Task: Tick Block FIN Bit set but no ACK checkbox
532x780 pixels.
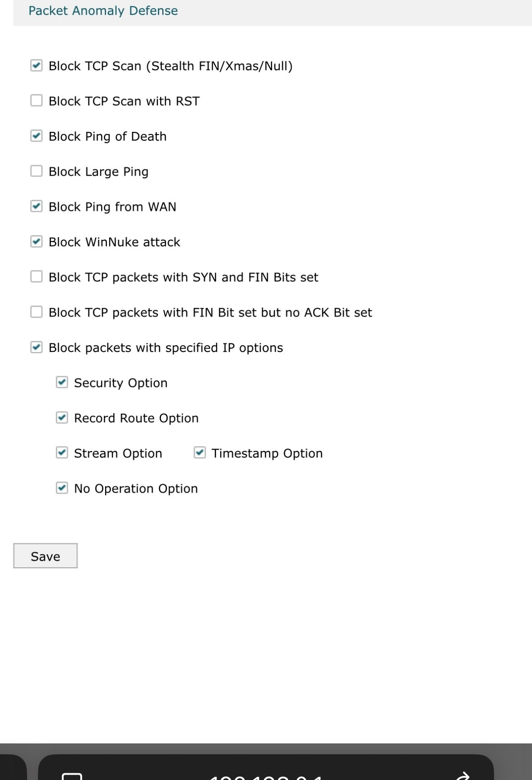Action: pyautogui.click(x=37, y=312)
